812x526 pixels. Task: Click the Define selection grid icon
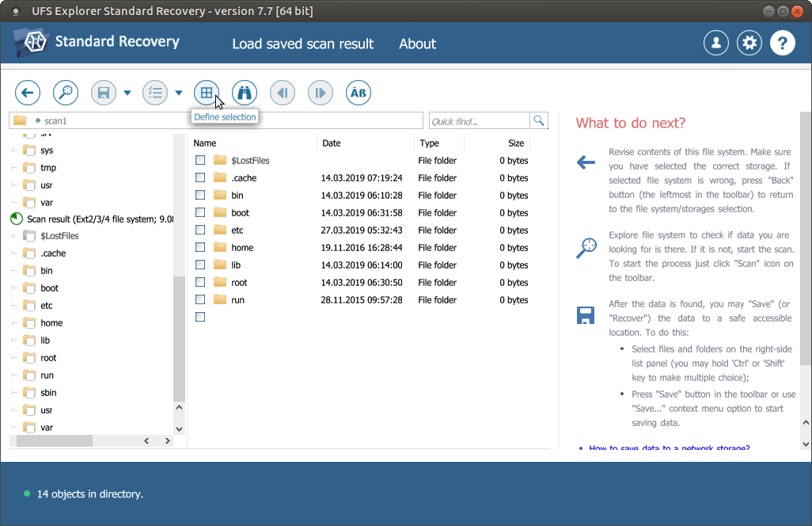coord(206,93)
